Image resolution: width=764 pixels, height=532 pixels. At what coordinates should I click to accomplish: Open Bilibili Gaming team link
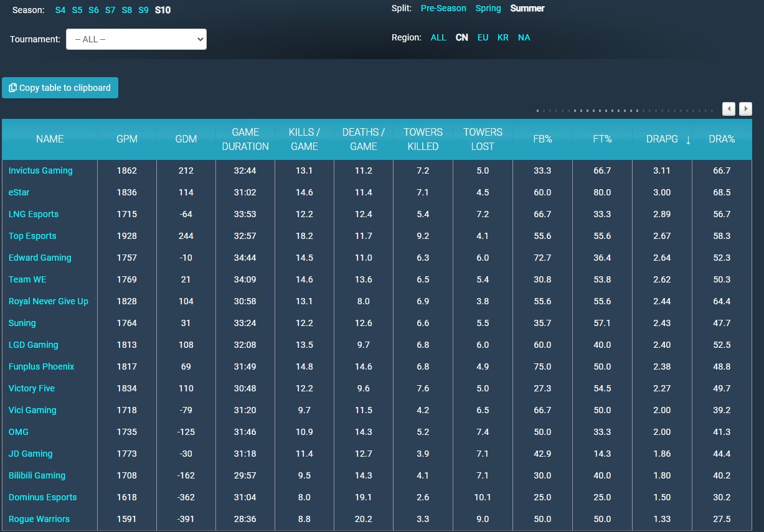click(37, 475)
